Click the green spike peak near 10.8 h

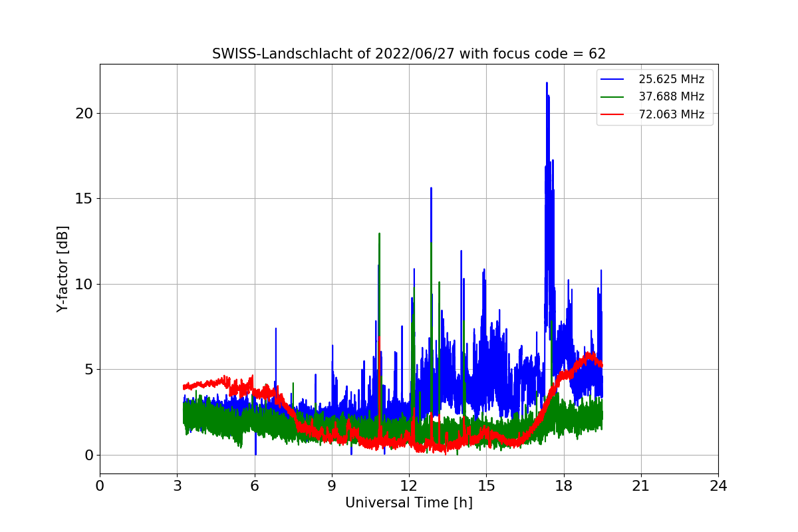[x=379, y=234]
